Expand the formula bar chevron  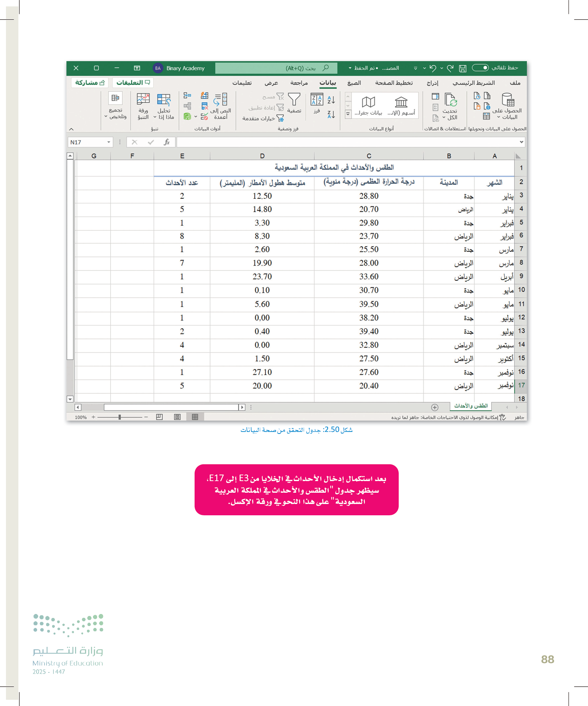pos(521,142)
